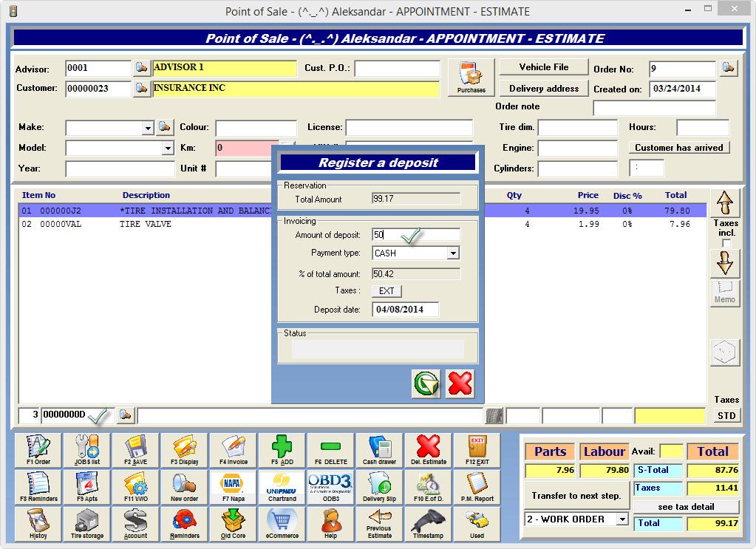The image size is (756, 549).
Task: Click the Make lookup icon
Action: 164,127
